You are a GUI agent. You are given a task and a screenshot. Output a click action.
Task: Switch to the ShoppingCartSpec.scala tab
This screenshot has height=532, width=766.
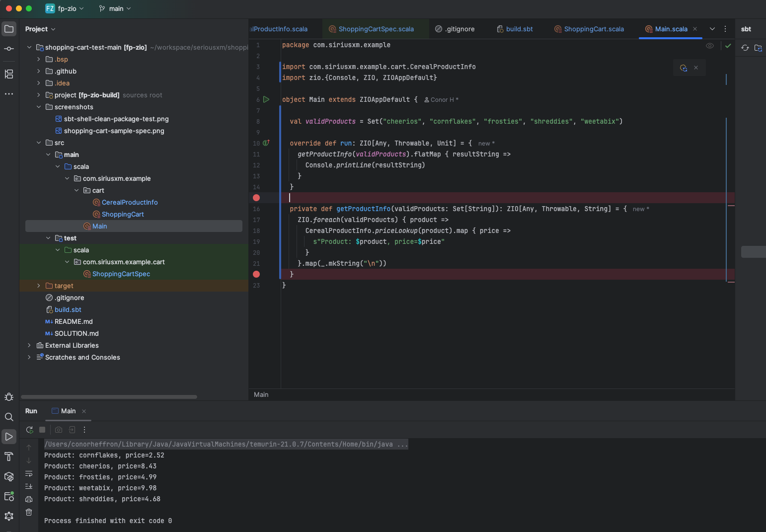[376, 29]
